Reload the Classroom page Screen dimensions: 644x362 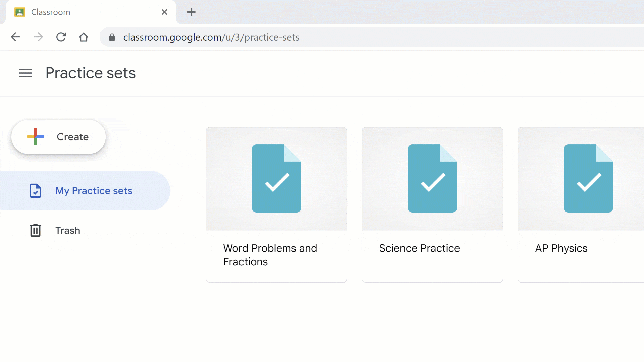point(61,37)
